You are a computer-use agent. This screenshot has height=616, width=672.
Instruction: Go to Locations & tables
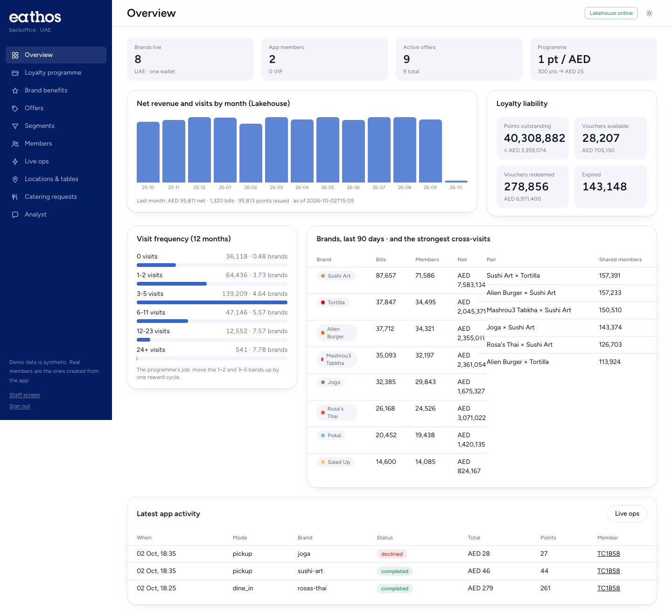[x=56, y=179]
